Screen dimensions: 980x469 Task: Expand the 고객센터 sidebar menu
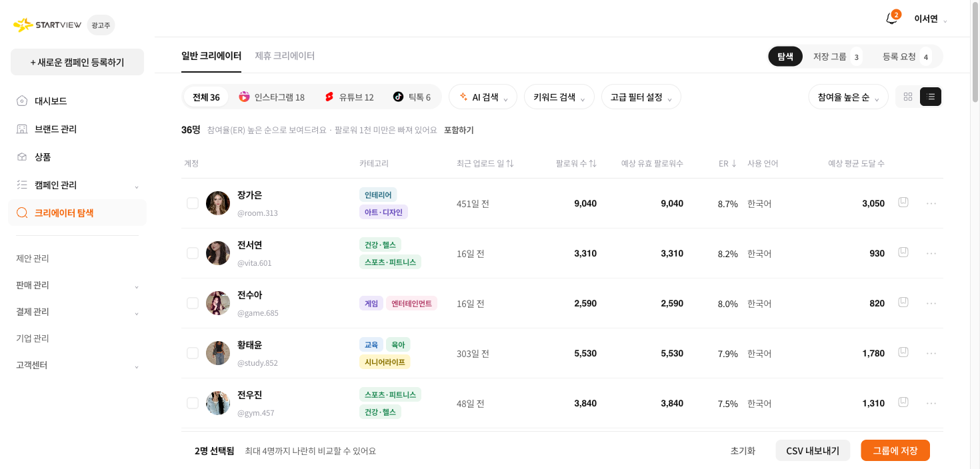(x=77, y=365)
